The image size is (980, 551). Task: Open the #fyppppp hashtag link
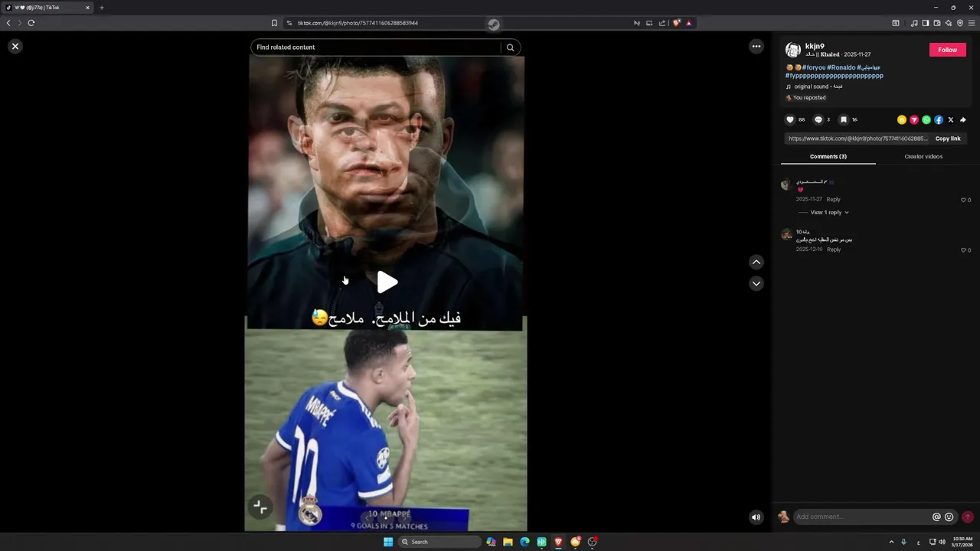tap(835, 76)
